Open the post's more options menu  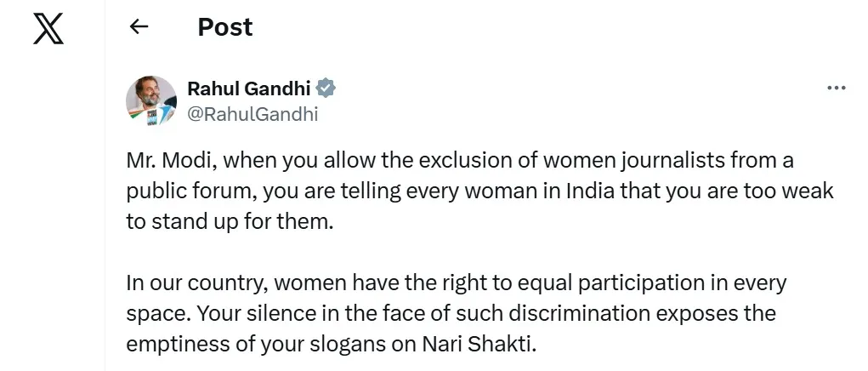coord(837,88)
